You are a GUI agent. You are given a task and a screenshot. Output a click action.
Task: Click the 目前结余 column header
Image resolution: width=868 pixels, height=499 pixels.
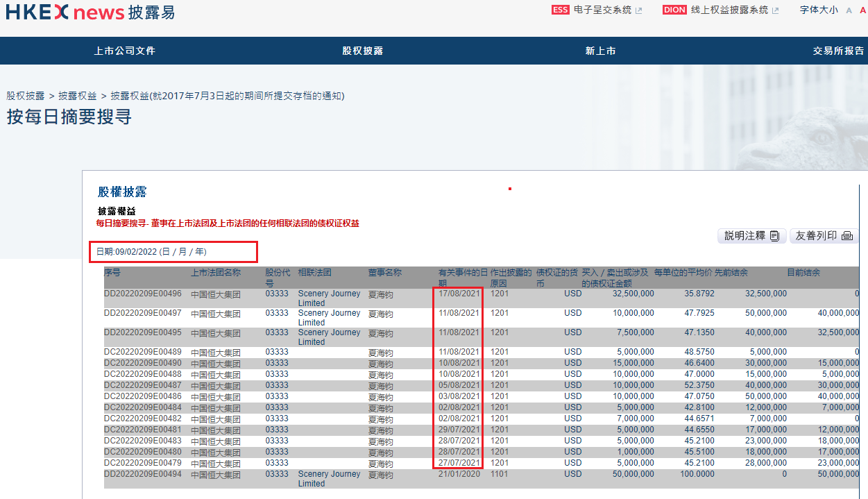tap(803, 273)
